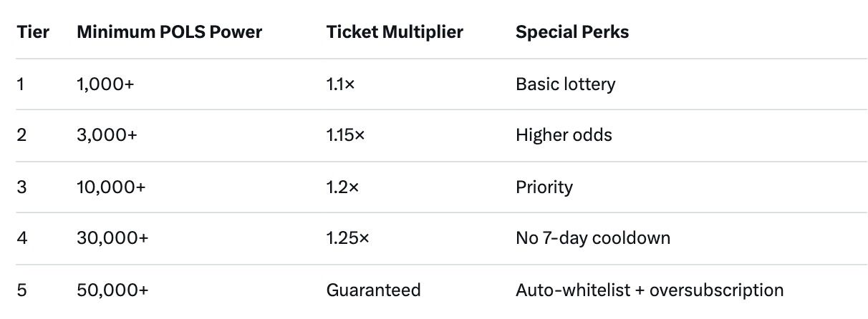
Task: Click the Ticket Multiplier column header
Action: coord(395,32)
